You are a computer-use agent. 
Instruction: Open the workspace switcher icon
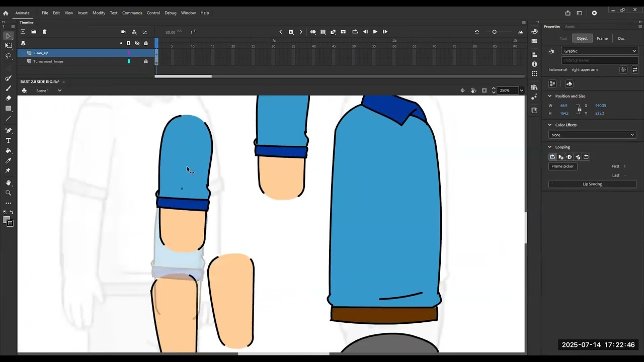[x=579, y=13]
